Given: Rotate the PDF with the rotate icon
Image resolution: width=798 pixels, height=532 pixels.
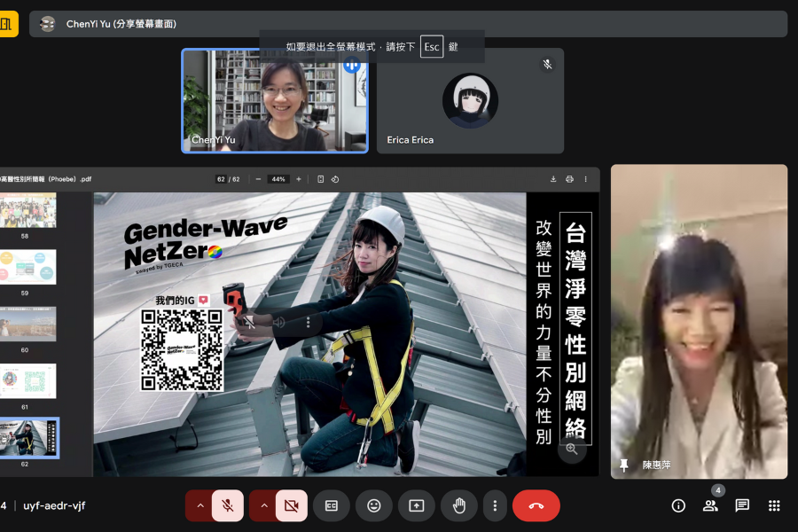Looking at the screenshot, I should (335, 179).
